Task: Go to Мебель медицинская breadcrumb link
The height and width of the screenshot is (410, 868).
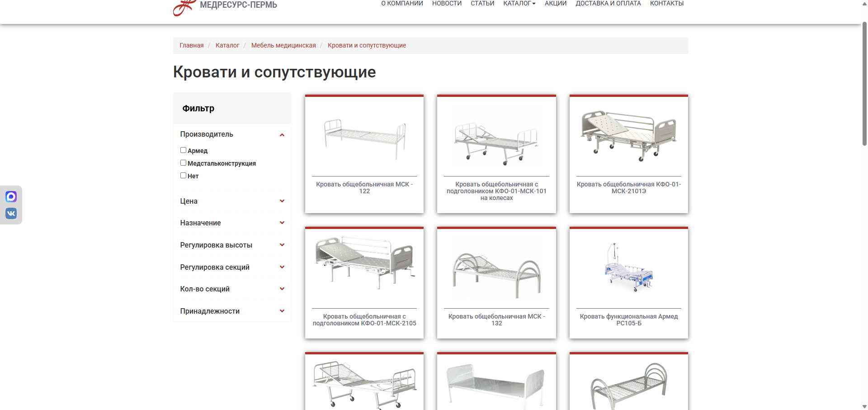Action: coord(283,45)
